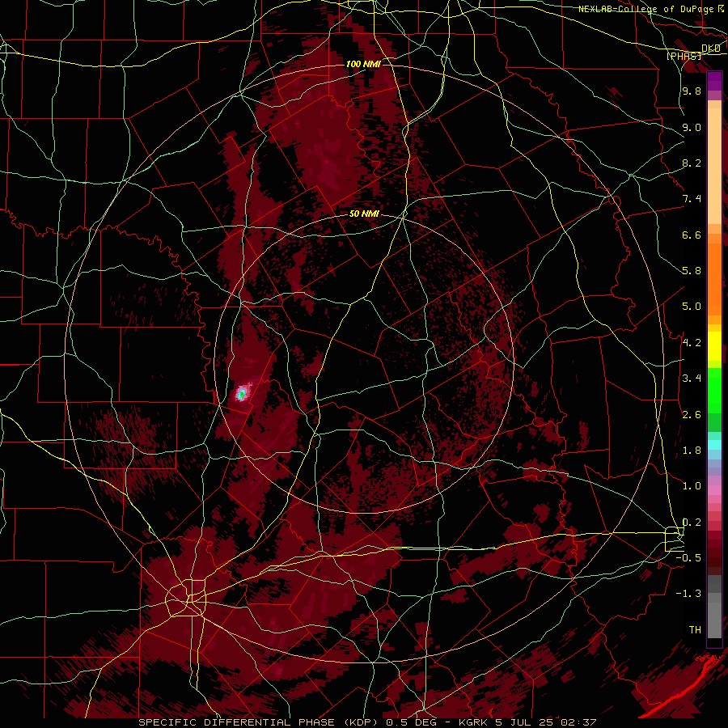Click the -1.3 scale value
The height and width of the screenshot is (728, 728).
pos(689,594)
